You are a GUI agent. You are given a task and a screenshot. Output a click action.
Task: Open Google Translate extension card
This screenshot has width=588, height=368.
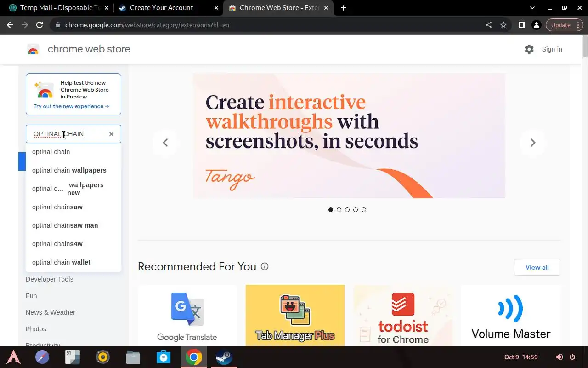(x=187, y=316)
